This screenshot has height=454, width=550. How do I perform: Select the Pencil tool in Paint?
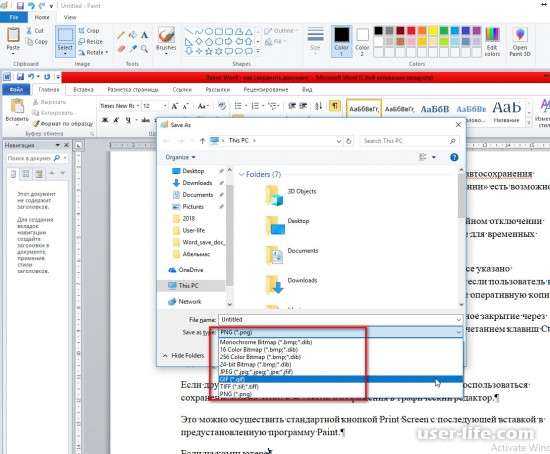pos(121,35)
